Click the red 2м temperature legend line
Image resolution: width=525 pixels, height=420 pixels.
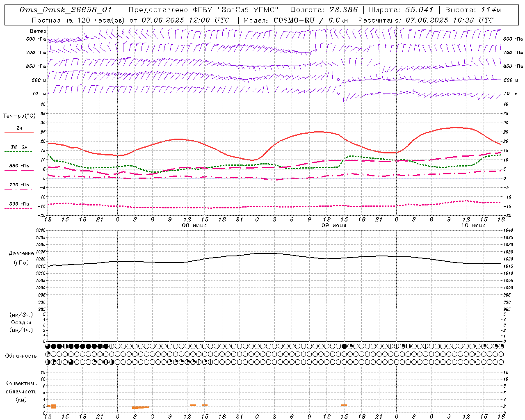(x=19, y=133)
